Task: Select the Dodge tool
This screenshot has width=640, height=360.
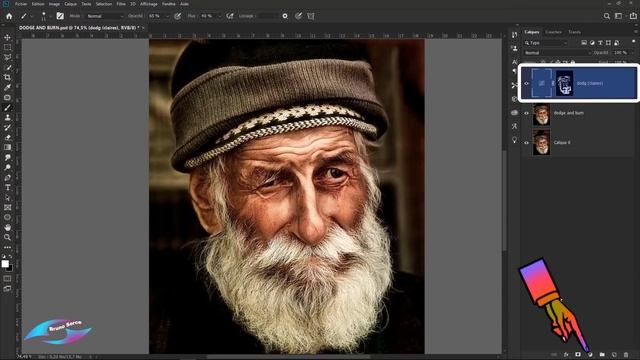Action: (x=7, y=167)
